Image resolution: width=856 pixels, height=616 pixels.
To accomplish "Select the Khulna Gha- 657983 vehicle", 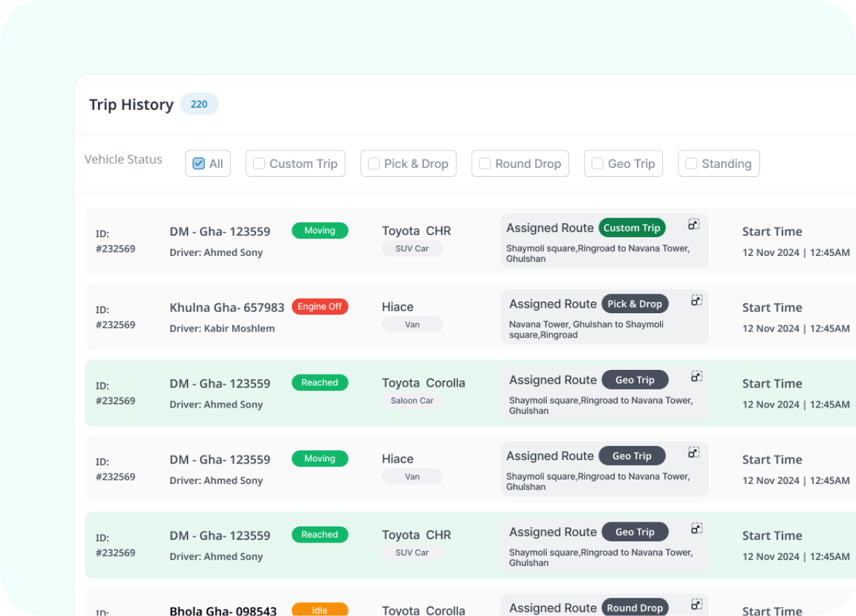I will click(x=227, y=308).
